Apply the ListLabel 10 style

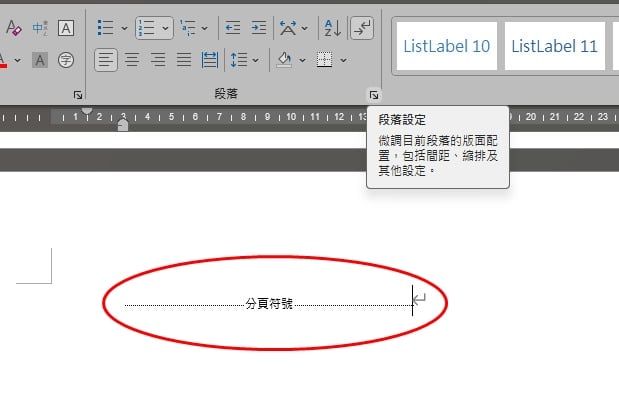pyautogui.click(x=446, y=46)
